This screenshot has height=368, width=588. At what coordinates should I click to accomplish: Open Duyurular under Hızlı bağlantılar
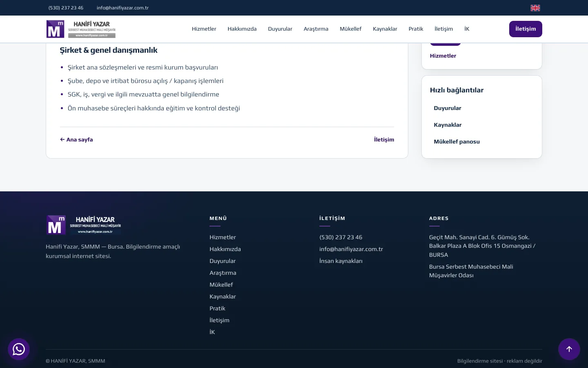coord(448,108)
